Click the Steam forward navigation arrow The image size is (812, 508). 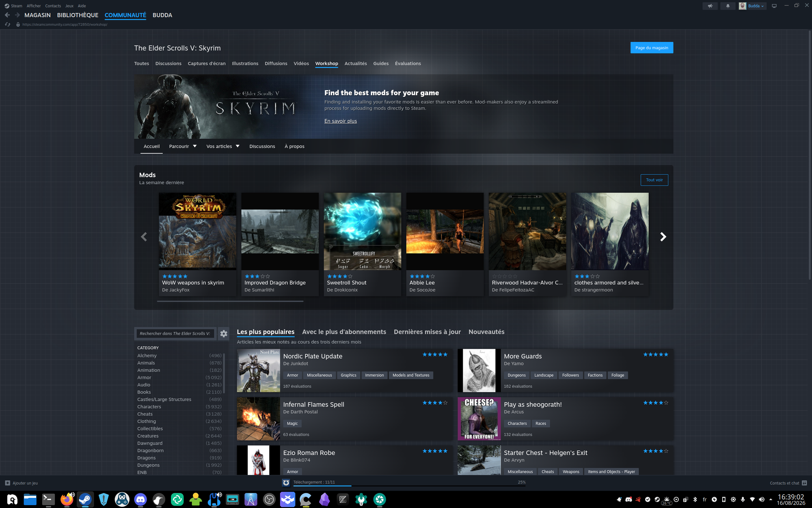click(x=17, y=15)
